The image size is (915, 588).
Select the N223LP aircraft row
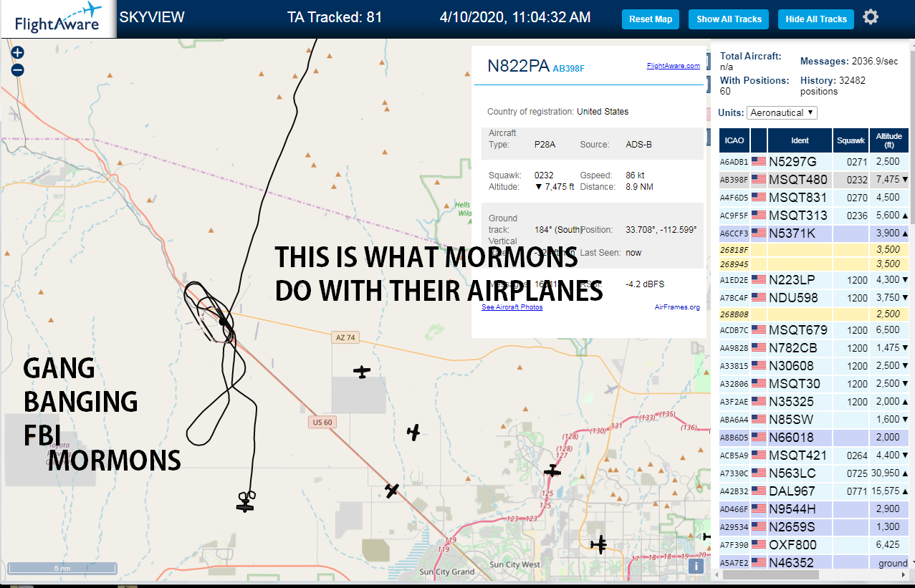coord(813,280)
